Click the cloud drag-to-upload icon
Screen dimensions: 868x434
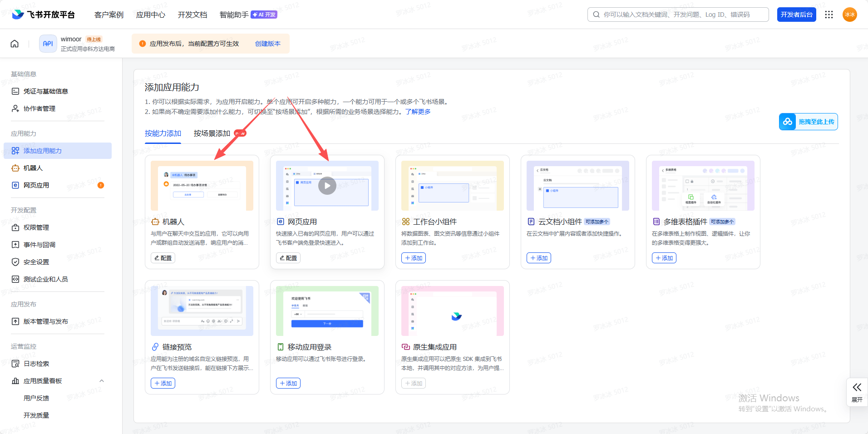[x=788, y=122]
